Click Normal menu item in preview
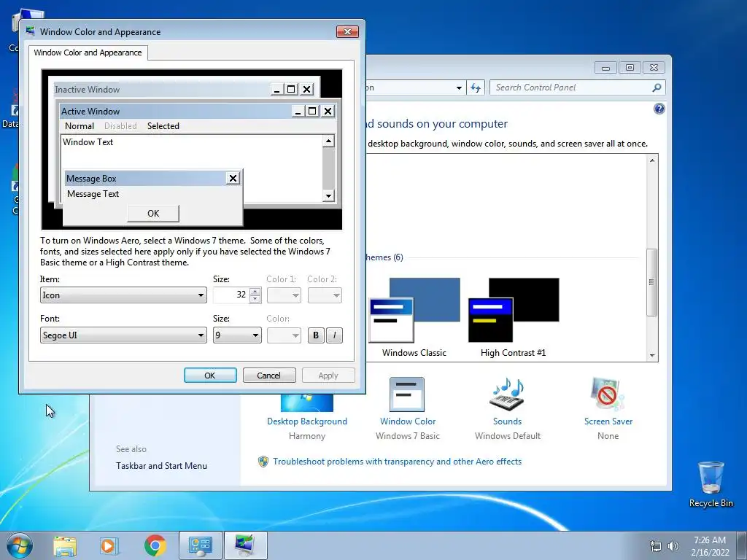The width and height of the screenshot is (747, 560). (79, 125)
